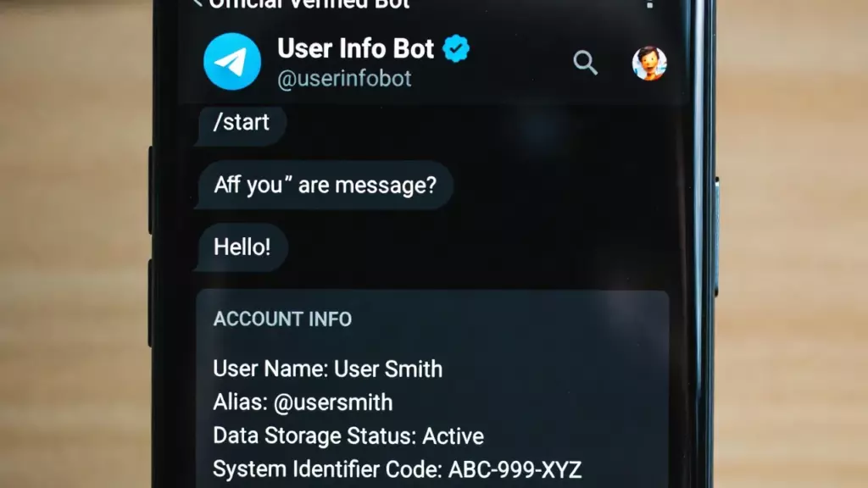Select the Hello! message bubble
This screenshot has width=868, height=488.
point(242,247)
